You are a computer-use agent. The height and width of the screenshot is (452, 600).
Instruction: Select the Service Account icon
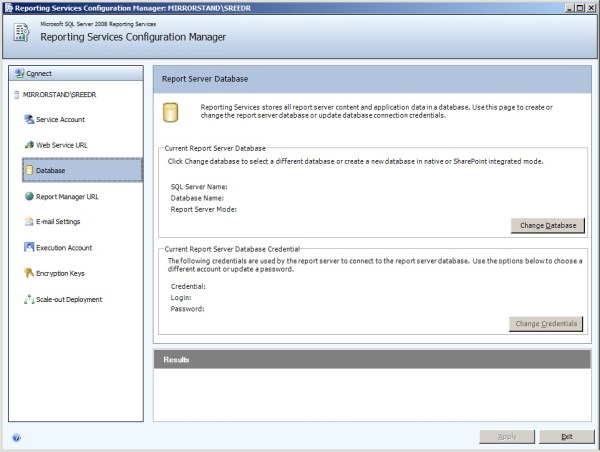[29, 119]
